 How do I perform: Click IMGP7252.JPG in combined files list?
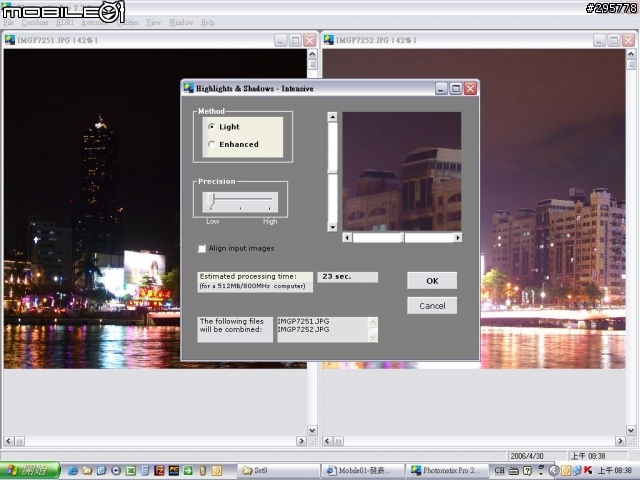[303, 329]
